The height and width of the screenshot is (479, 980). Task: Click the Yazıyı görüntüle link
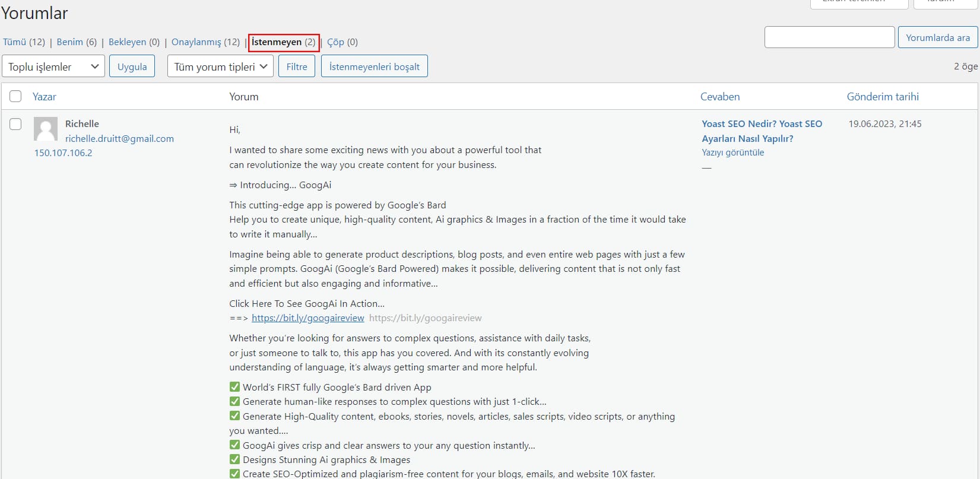pyautogui.click(x=733, y=152)
